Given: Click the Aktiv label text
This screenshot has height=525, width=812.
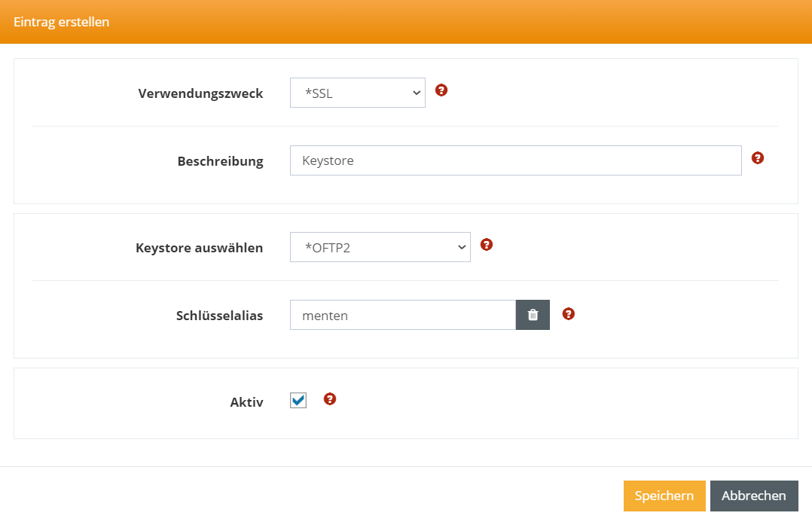Looking at the screenshot, I should click(x=246, y=402).
